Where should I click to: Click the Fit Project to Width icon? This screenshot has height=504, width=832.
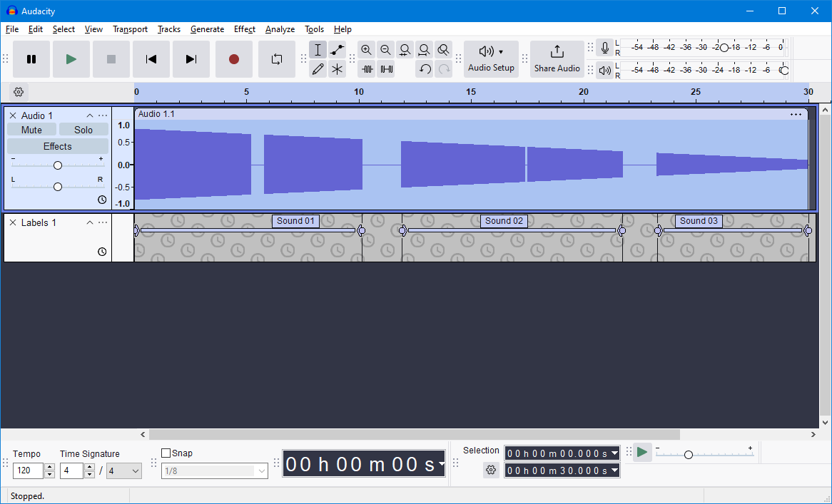(x=424, y=51)
